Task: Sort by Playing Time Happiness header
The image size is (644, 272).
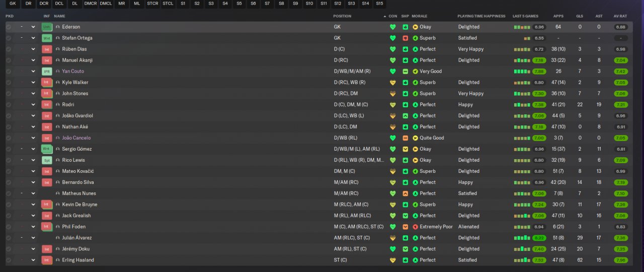Action: (481, 16)
